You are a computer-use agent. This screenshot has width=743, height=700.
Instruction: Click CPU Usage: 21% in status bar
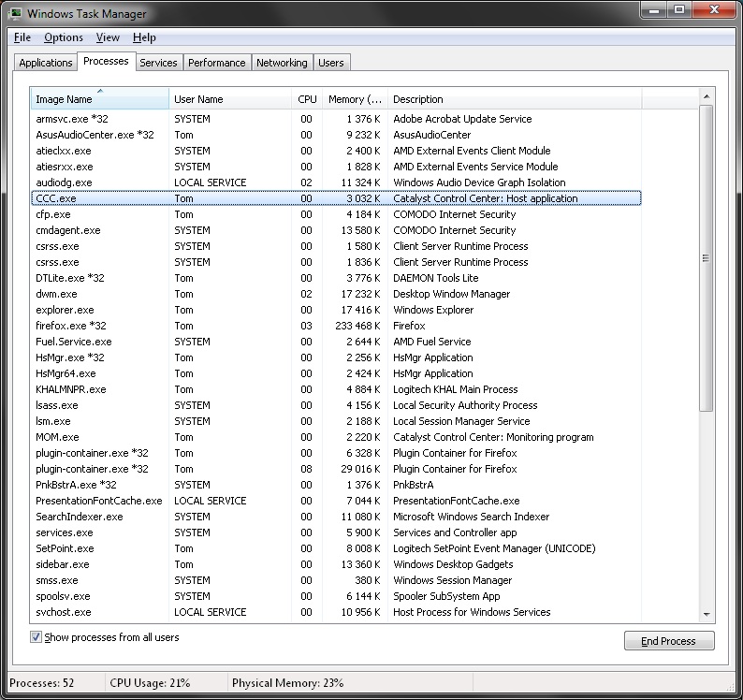[150, 683]
